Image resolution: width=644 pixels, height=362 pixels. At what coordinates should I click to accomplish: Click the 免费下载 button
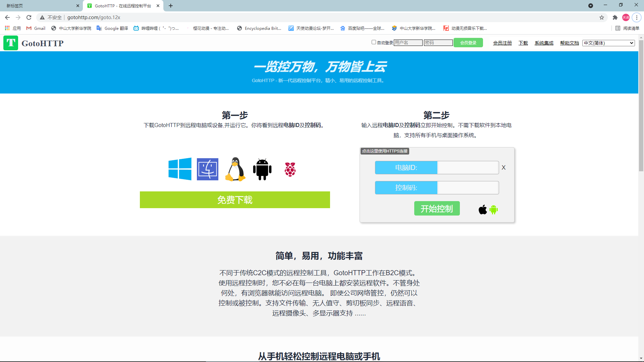coord(235,200)
